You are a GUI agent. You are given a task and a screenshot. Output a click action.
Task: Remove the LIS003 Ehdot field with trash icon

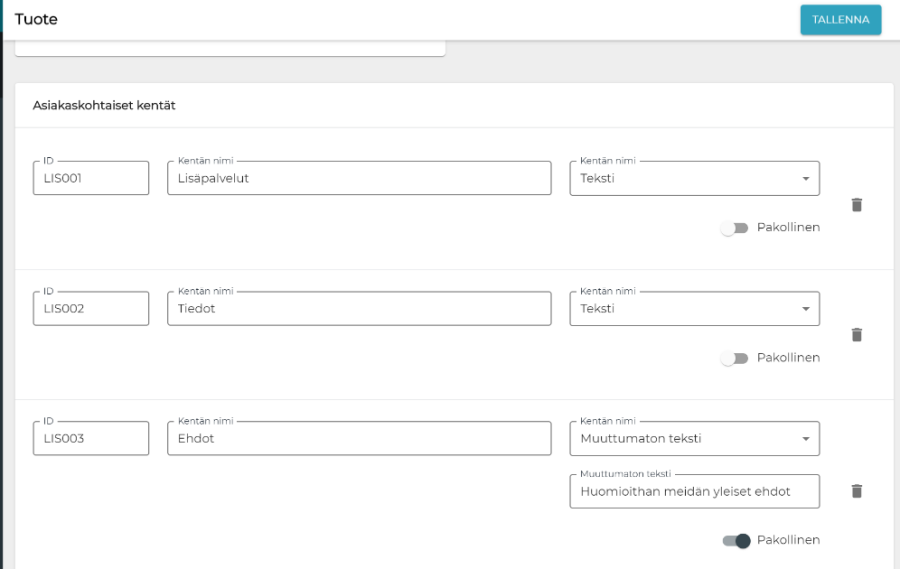coord(856,491)
